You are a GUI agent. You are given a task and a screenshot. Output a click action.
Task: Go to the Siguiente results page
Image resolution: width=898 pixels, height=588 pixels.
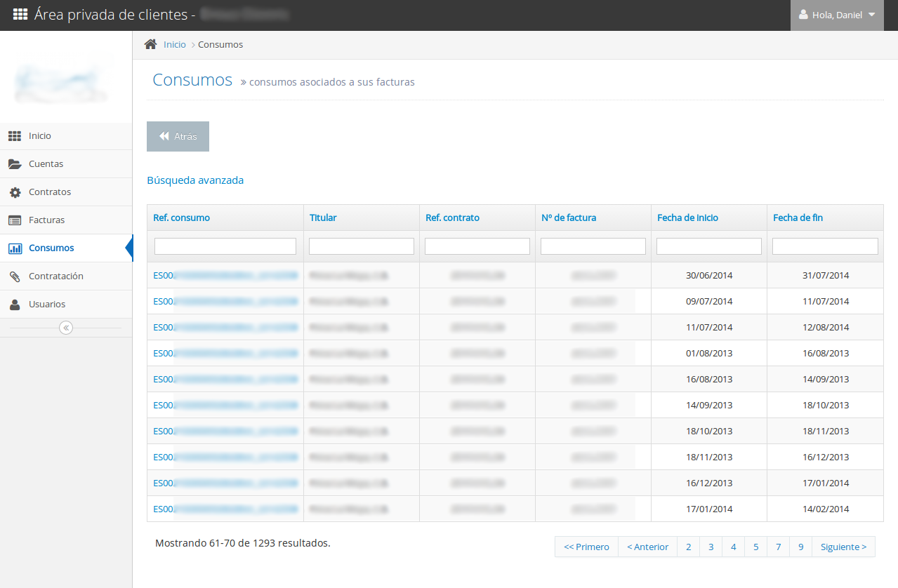[x=843, y=547]
